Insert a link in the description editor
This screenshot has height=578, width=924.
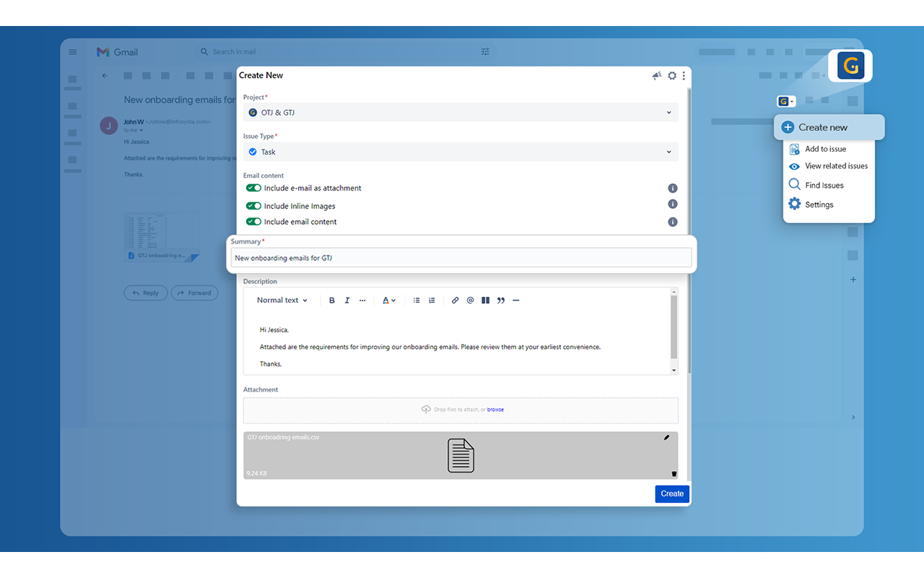(455, 300)
